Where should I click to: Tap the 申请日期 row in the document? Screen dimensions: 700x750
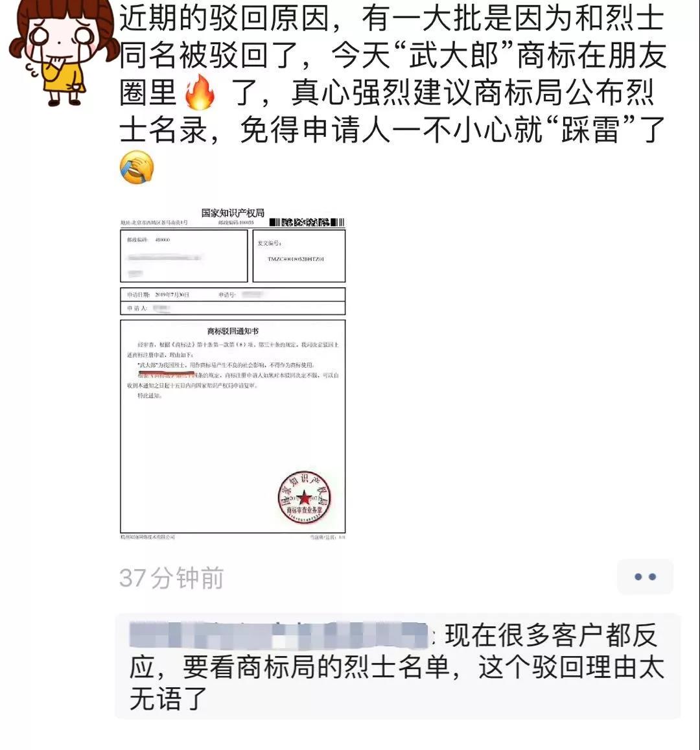point(233,295)
